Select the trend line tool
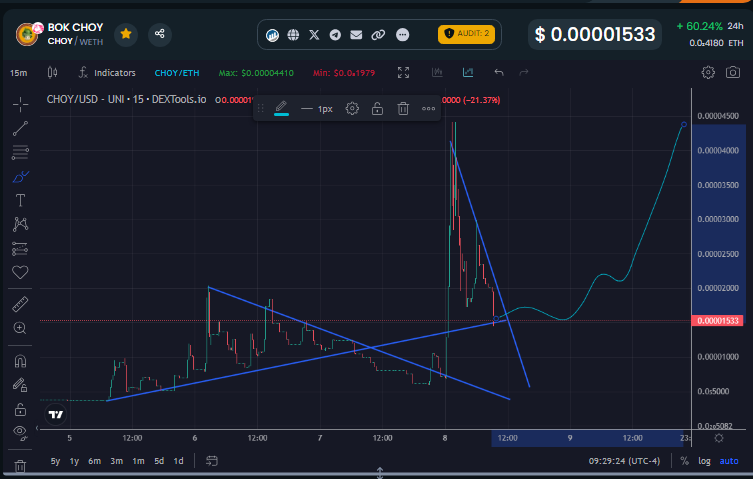The image size is (753, 479). (x=20, y=128)
